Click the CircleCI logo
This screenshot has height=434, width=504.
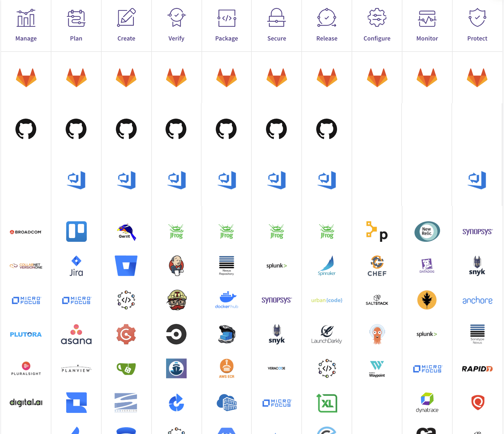pos(176,334)
